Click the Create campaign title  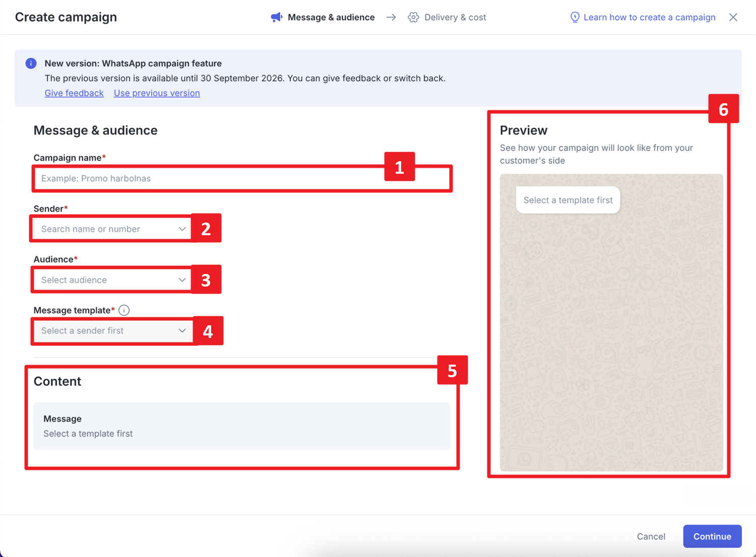[x=66, y=17]
